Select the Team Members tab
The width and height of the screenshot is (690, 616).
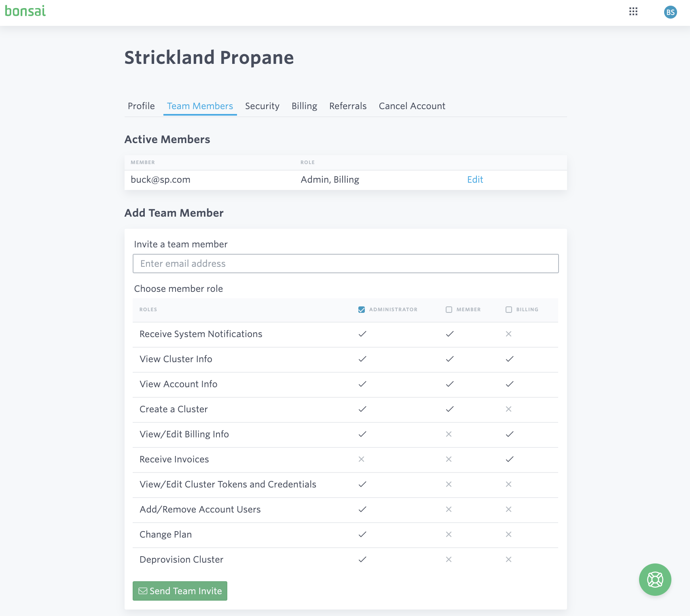coord(200,106)
